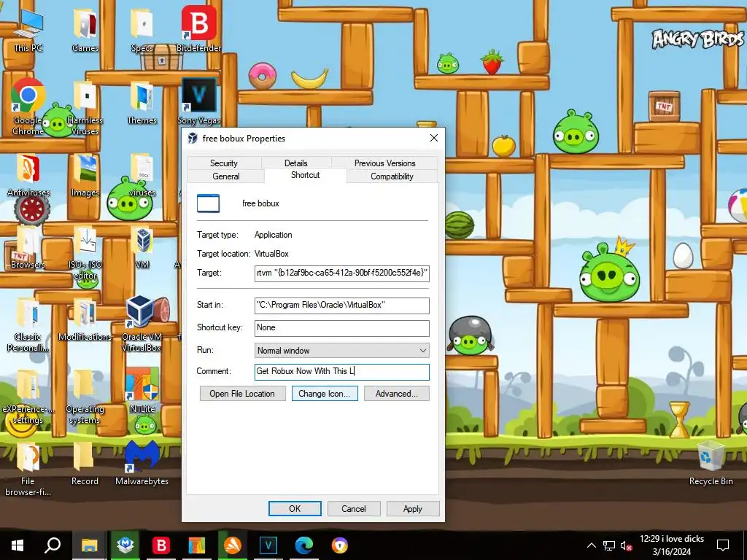Open File Explorer from taskbar

point(88,545)
